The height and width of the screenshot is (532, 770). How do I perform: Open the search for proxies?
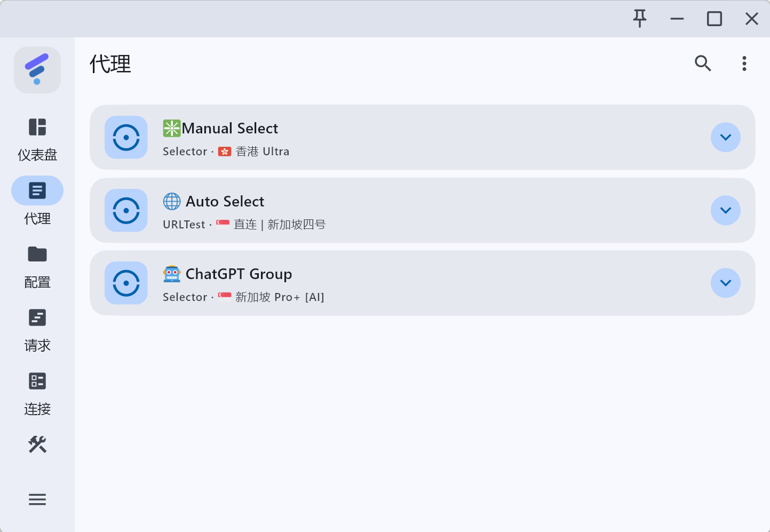[x=703, y=63]
